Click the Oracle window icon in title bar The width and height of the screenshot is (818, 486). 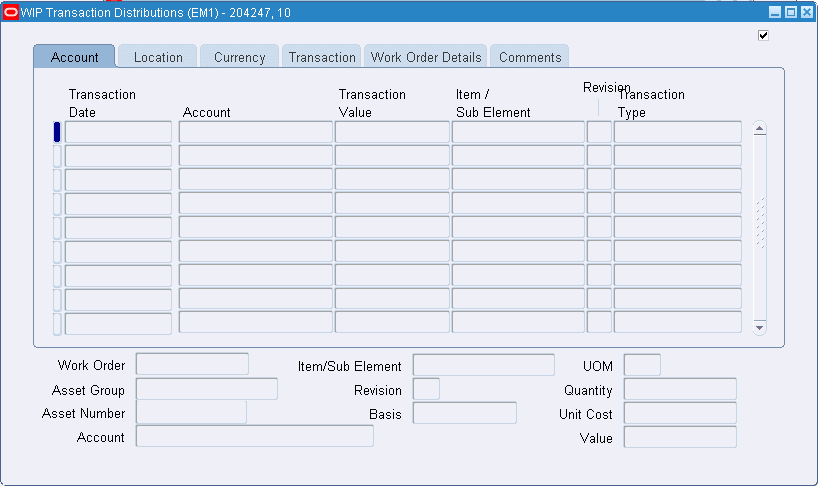11,12
